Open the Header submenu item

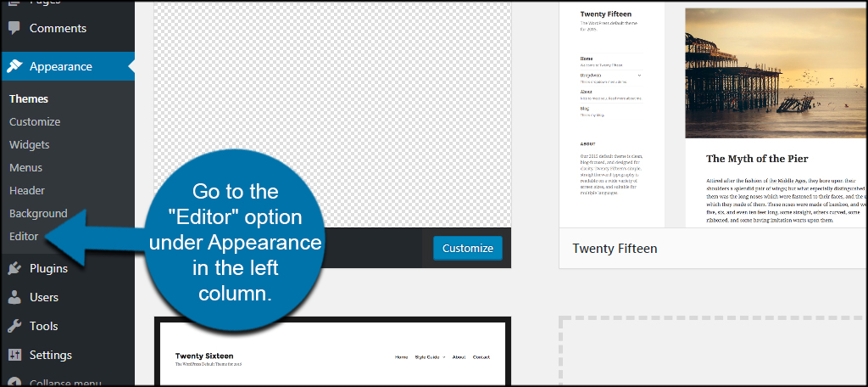pos(27,190)
